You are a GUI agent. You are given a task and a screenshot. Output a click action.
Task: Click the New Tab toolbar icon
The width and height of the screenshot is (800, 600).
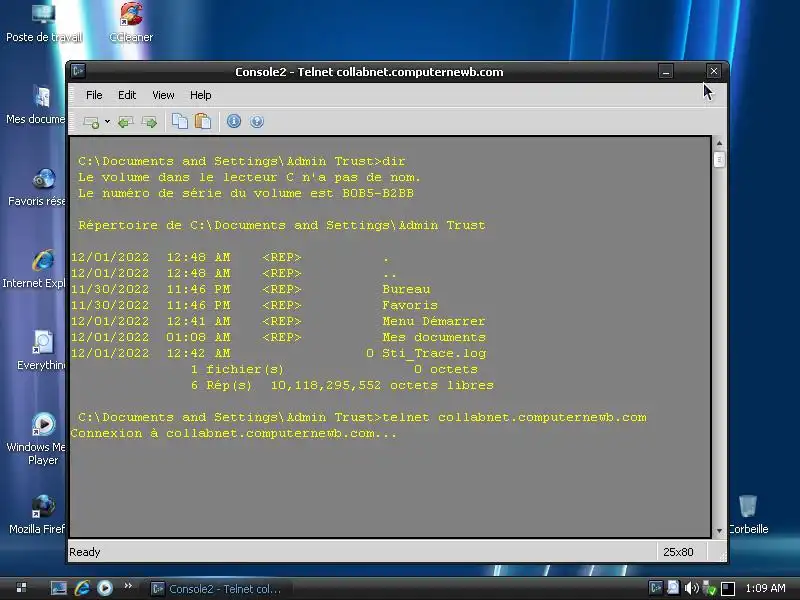(x=91, y=122)
